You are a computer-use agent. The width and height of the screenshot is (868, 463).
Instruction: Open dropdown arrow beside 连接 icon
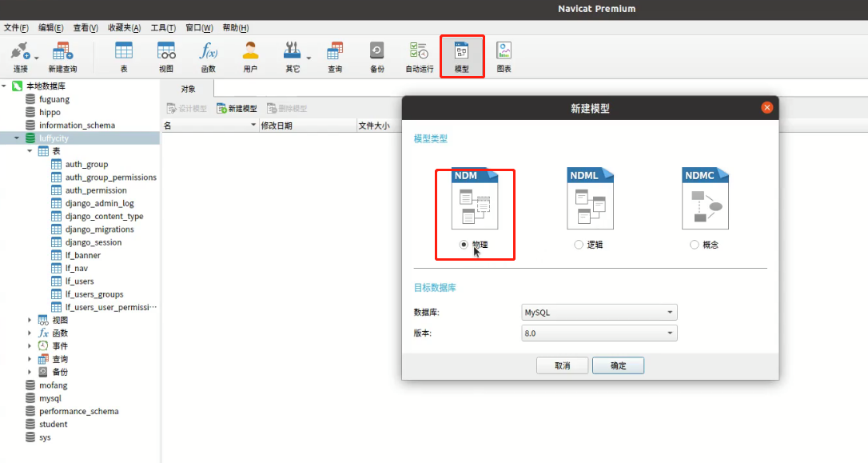point(37,58)
